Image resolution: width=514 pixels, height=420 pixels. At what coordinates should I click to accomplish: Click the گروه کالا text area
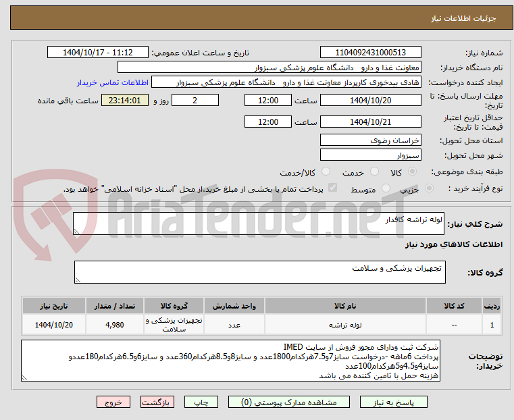(x=259, y=272)
